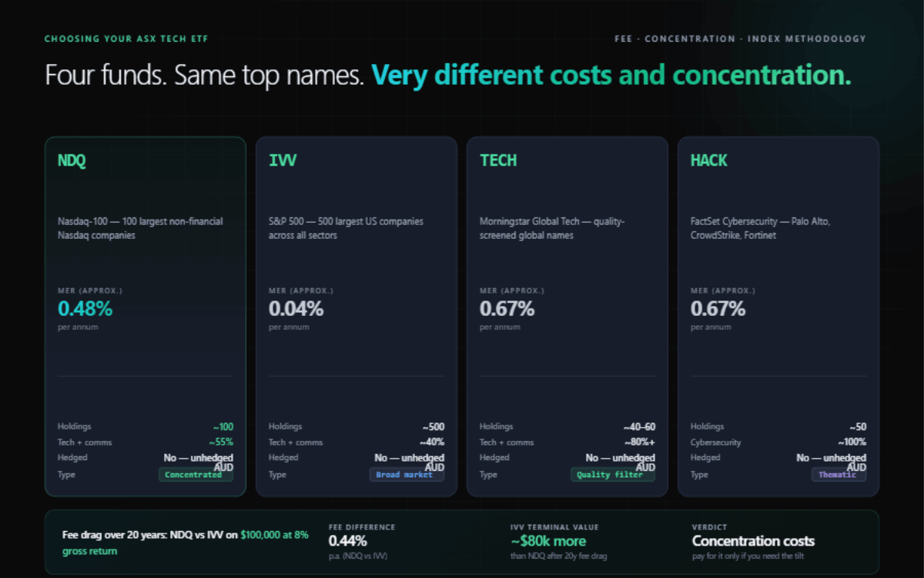Click the S&P 500 index description
Screen dimensions: 924x578
point(346,228)
